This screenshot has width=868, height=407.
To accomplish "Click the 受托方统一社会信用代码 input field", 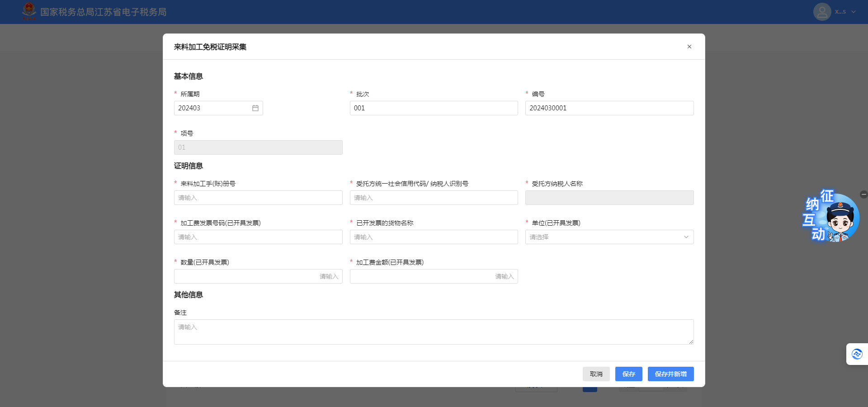I will pyautogui.click(x=434, y=198).
